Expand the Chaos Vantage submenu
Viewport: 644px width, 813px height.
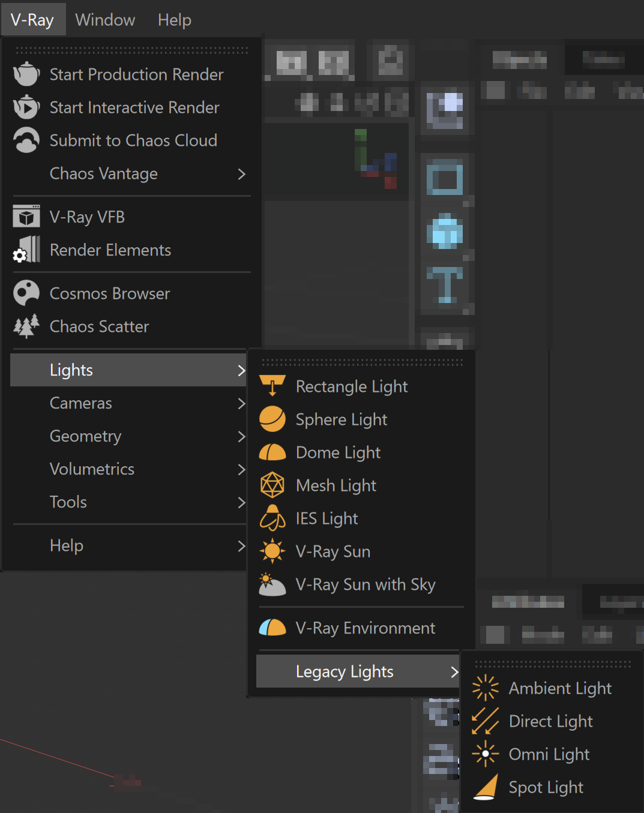point(131,173)
